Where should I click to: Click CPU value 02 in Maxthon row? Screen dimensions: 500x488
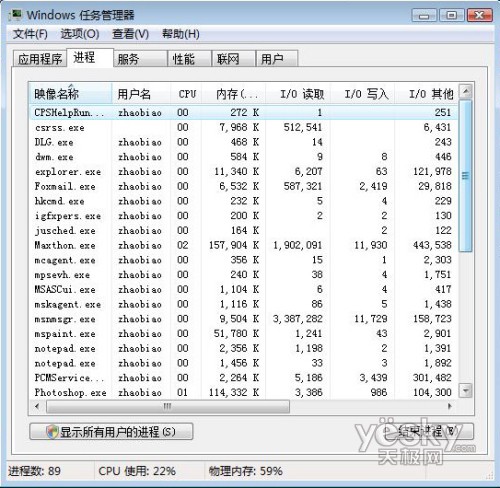[183, 245]
